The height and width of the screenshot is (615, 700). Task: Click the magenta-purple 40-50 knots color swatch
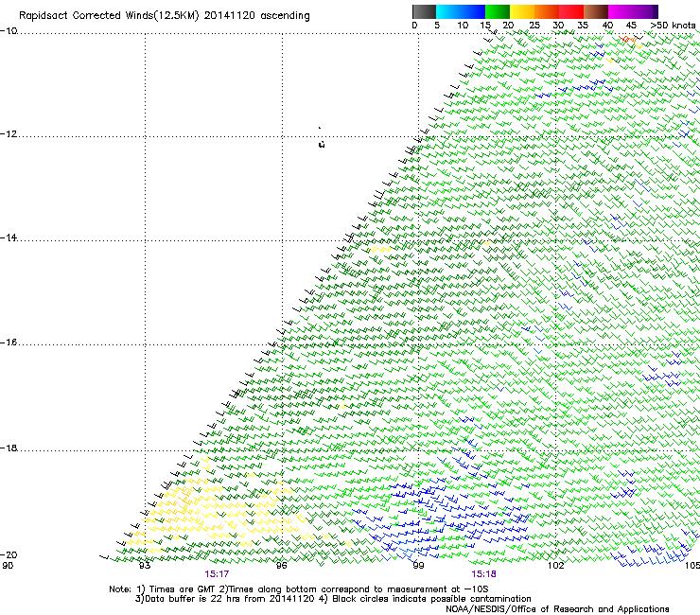tap(633, 11)
